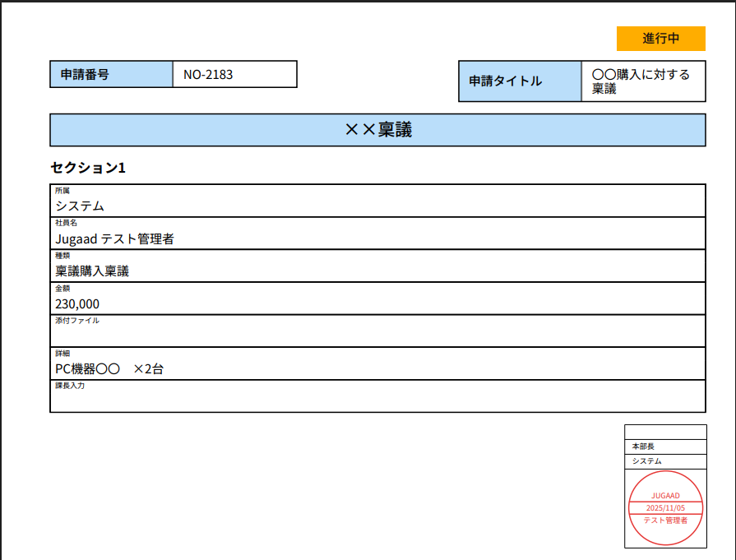The height and width of the screenshot is (560, 736).
Task: Click the ××稟議 header banner
Action: (377, 130)
